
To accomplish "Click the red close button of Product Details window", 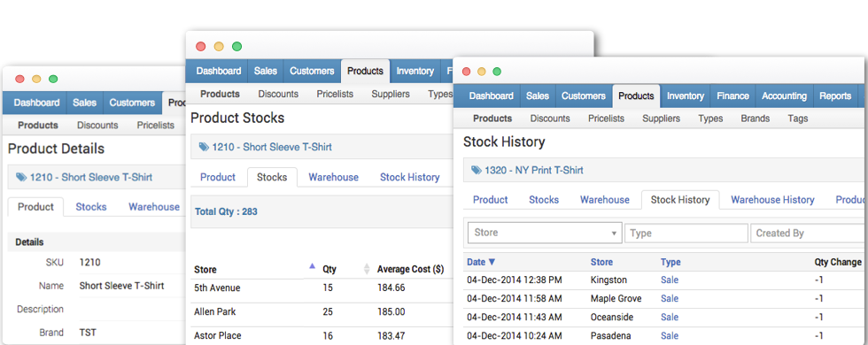I will [19, 79].
